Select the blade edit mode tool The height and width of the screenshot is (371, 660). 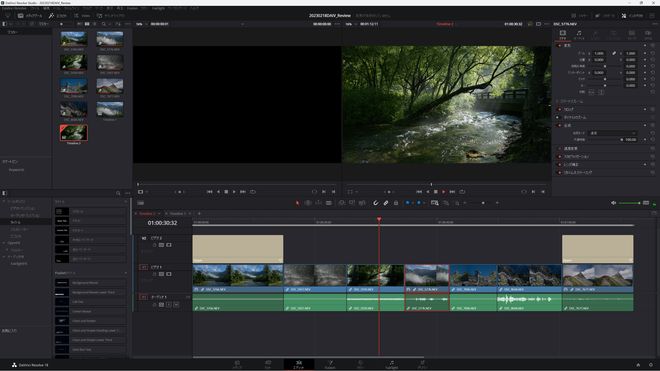pos(329,203)
